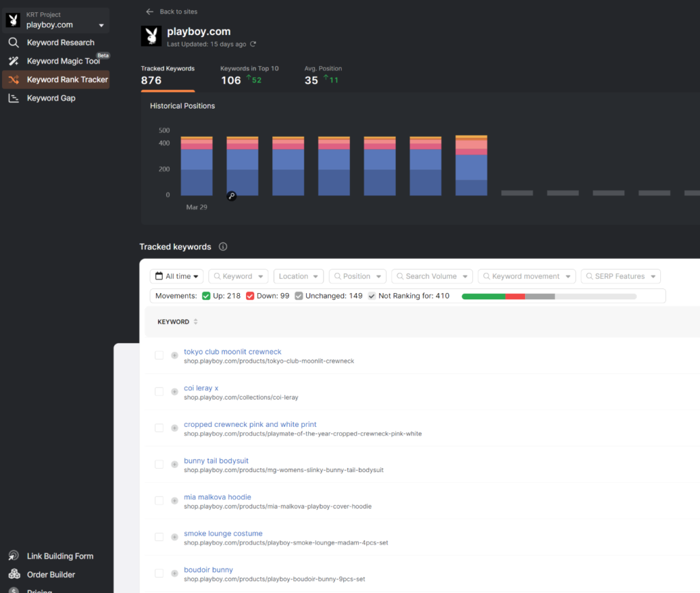Click the shop.playboy.com URL under bunny tail bodysuit

pyautogui.click(x=284, y=470)
